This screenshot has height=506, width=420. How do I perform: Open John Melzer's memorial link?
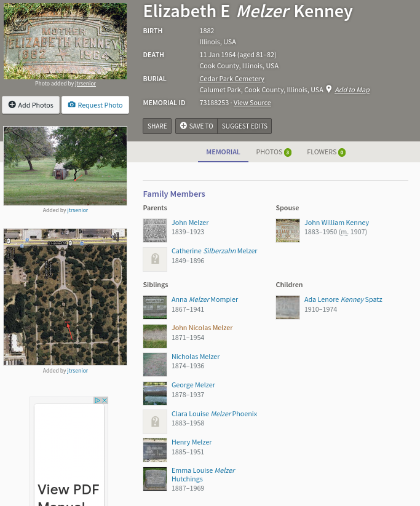(190, 223)
